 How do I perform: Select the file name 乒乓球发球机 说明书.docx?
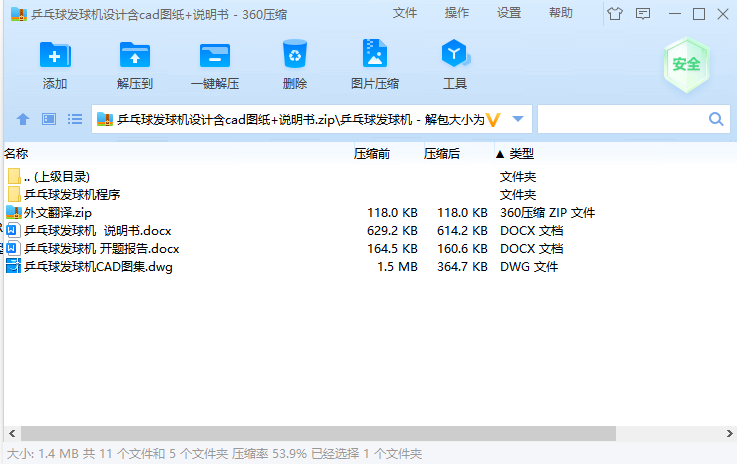pos(98,231)
